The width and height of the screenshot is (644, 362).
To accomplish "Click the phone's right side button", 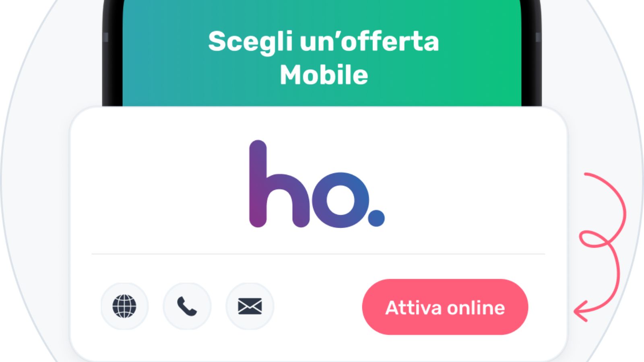I will click(x=539, y=37).
